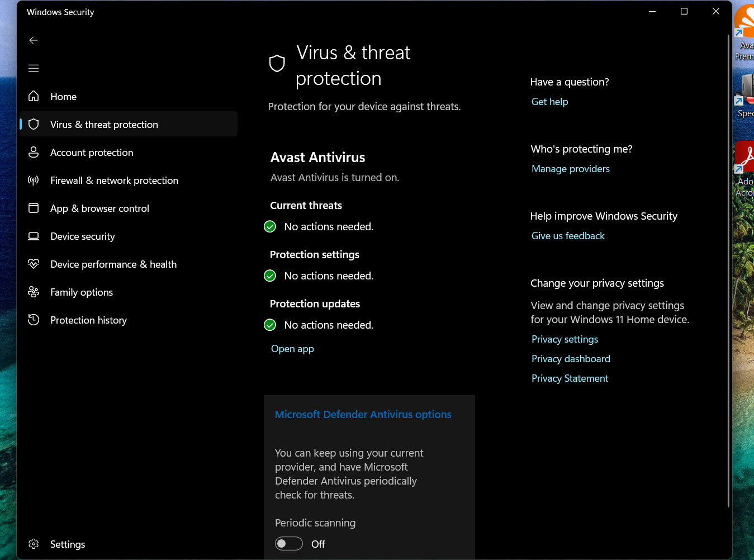Click the back arrow icon
The width and height of the screenshot is (754, 560).
(x=34, y=40)
